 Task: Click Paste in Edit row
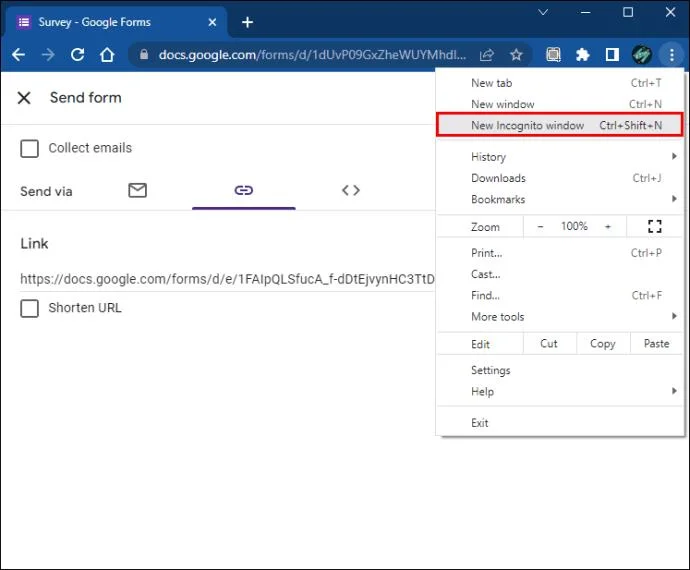point(657,343)
